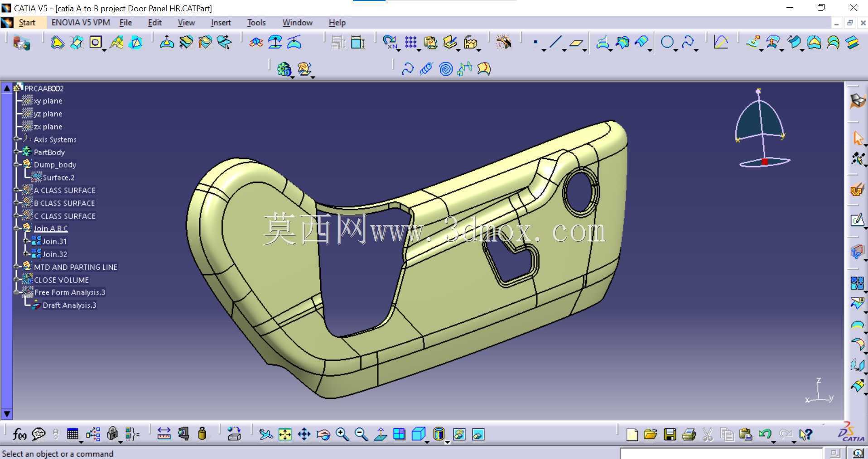Screen dimensions: 868x459
Task: Open the Tools menu
Action: pyautogui.click(x=256, y=23)
